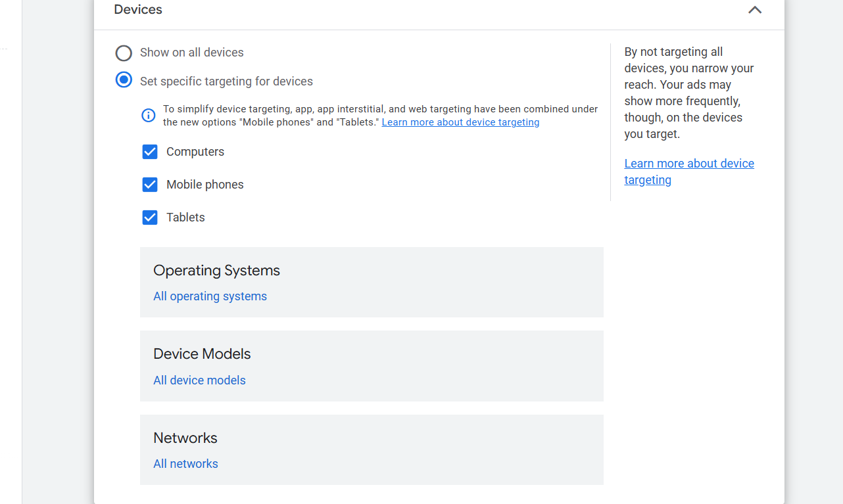Open the "All device models" selector
The height and width of the screenshot is (504, 843).
coord(199,380)
